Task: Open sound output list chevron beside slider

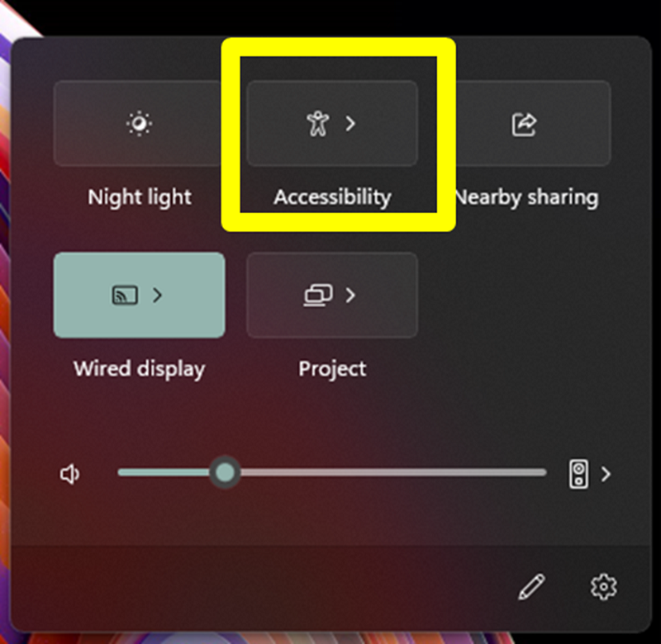Action: coord(606,474)
